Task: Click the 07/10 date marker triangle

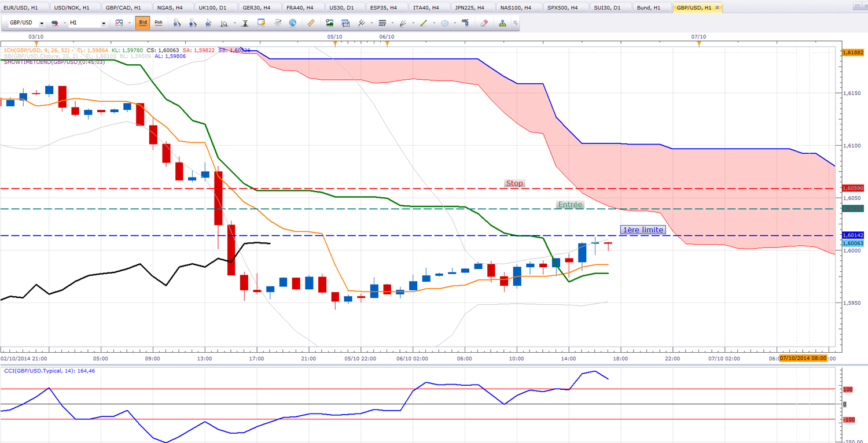Action: [699, 43]
